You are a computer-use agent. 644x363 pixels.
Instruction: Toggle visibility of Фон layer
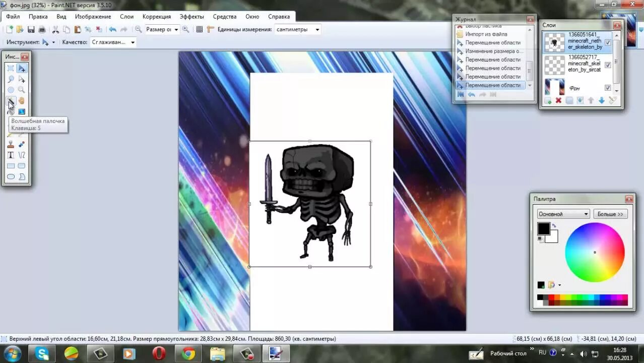click(608, 88)
